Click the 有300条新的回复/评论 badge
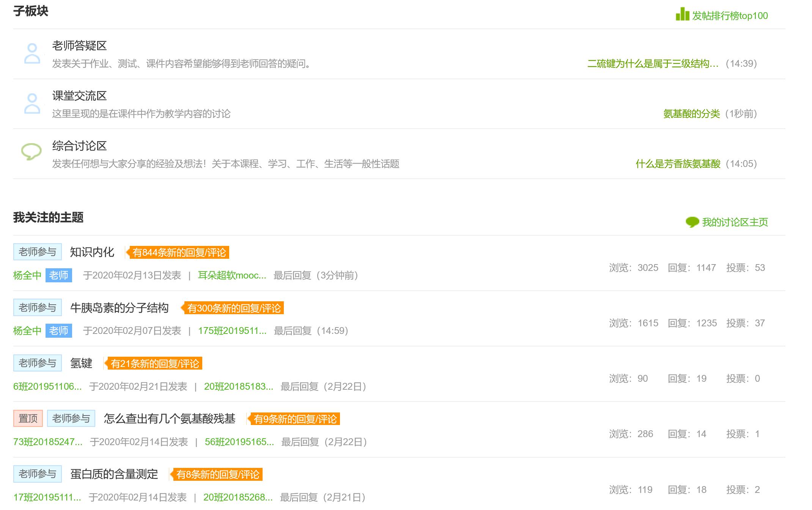The width and height of the screenshot is (812, 510). point(234,308)
